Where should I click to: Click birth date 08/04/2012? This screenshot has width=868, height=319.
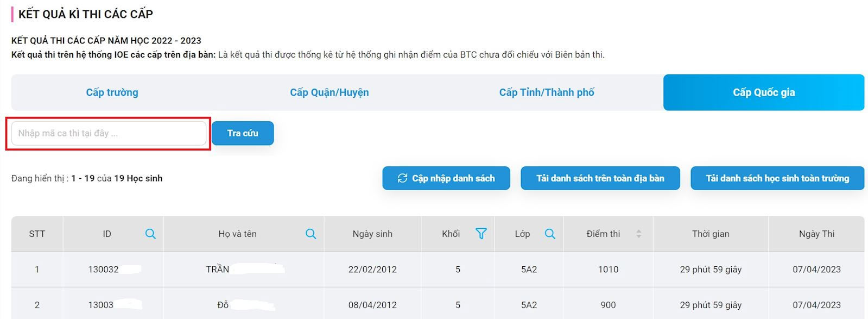click(372, 305)
